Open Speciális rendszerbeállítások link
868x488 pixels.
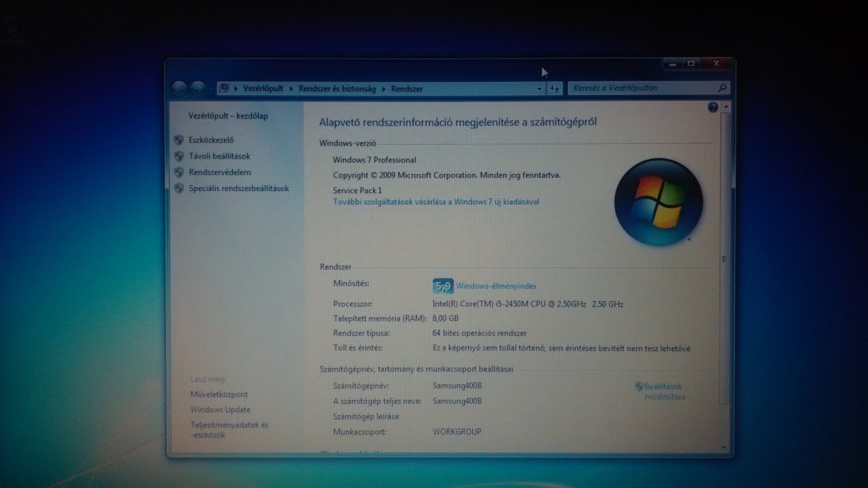point(239,188)
